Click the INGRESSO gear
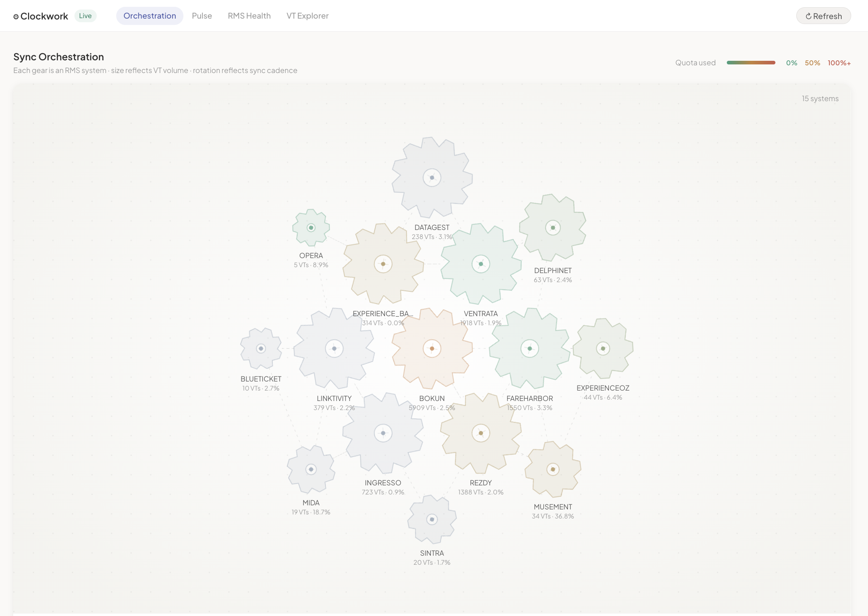The image size is (868, 616). pyautogui.click(x=383, y=433)
